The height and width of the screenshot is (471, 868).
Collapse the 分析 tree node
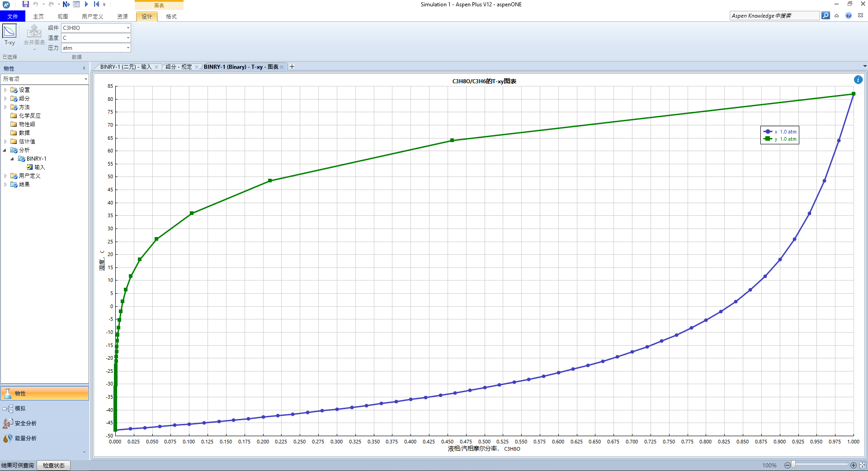coord(5,150)
